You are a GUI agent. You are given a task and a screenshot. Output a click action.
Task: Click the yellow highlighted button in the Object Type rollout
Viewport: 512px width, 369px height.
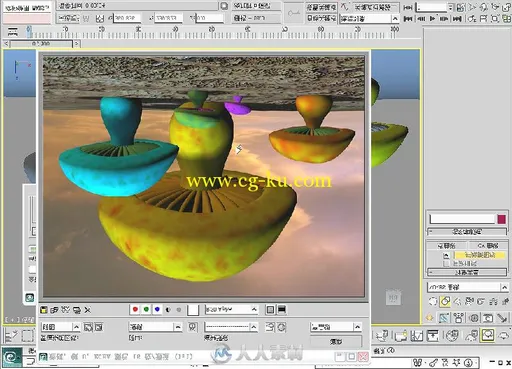[480, 255]
